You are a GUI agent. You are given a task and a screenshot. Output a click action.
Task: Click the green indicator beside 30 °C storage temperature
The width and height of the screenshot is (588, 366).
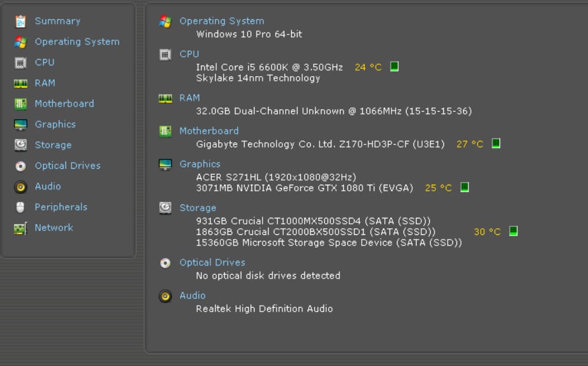[513, 232]
